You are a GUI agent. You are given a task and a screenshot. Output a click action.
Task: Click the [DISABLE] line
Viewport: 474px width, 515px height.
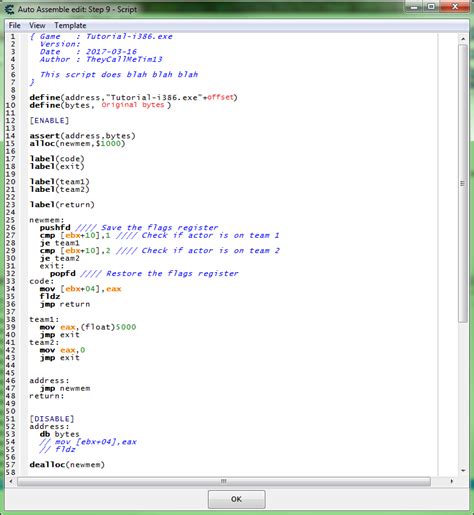point(52,419)
